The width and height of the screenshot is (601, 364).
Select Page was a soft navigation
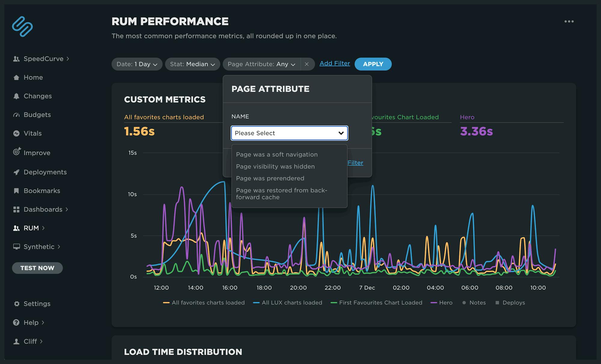click(x=276, y=155)
